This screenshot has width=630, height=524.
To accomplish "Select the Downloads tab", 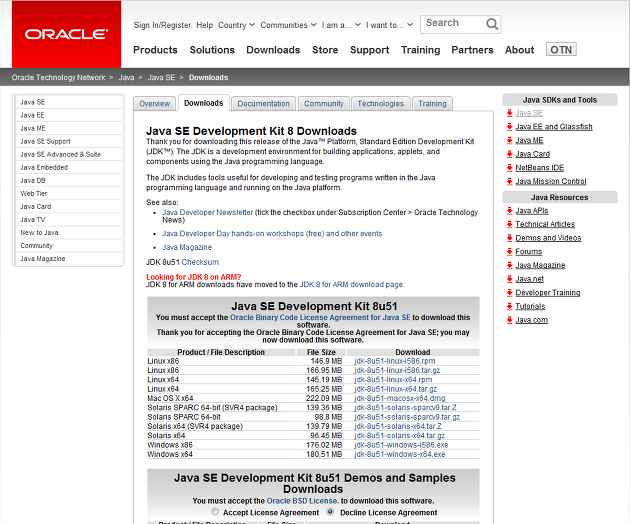I will pos(204,103).
